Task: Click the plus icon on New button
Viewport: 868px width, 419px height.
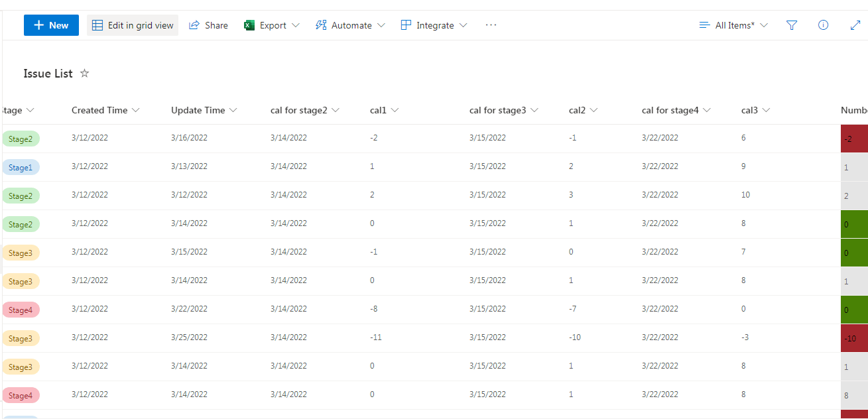Action: (x=38, y=25)
